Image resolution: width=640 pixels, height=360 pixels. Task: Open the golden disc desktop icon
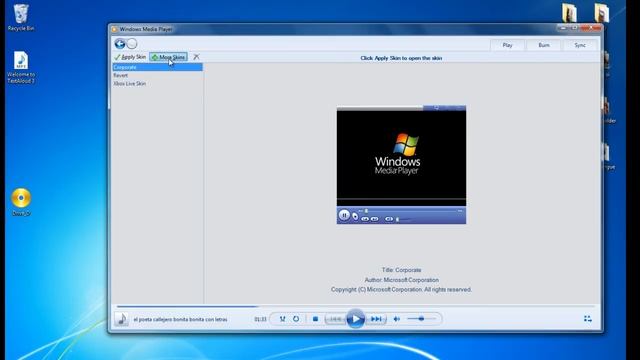point(21,202)
